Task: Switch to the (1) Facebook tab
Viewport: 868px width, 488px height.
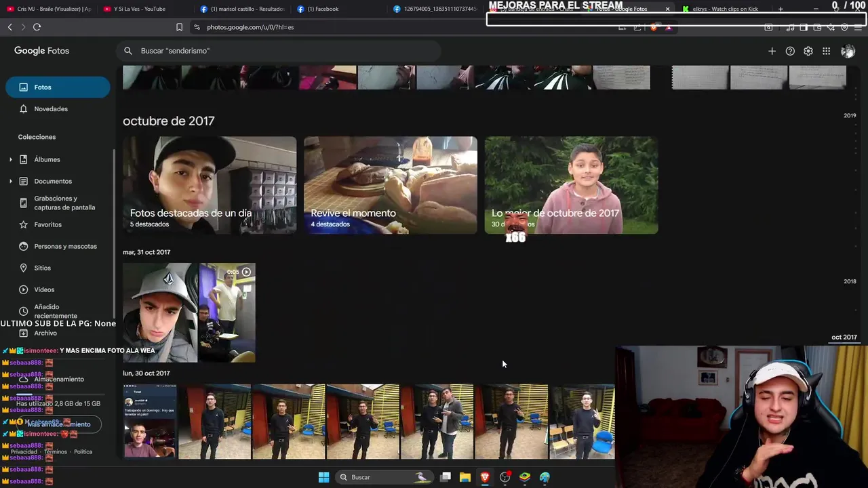Action: (339, 9)
